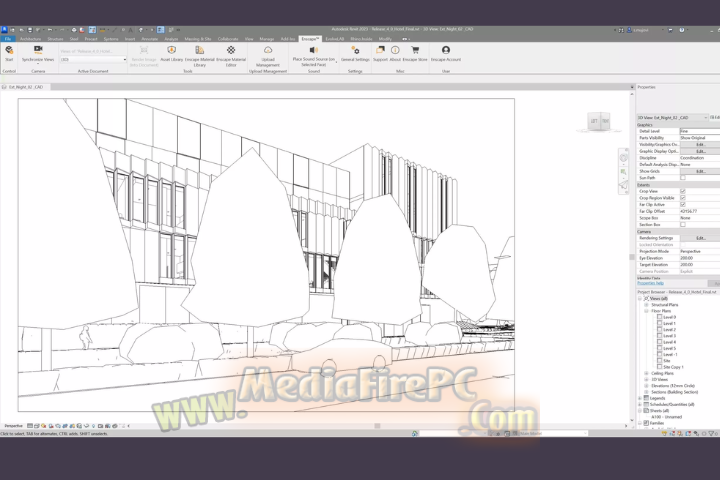Click Edit for Visibility/Graphics Overrides

[x=700, y=145]
